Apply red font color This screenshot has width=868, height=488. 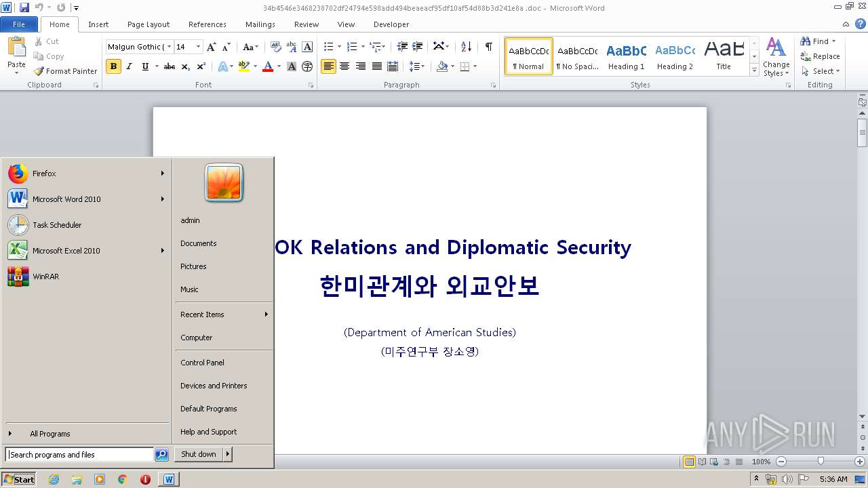(x=268, y=66)
